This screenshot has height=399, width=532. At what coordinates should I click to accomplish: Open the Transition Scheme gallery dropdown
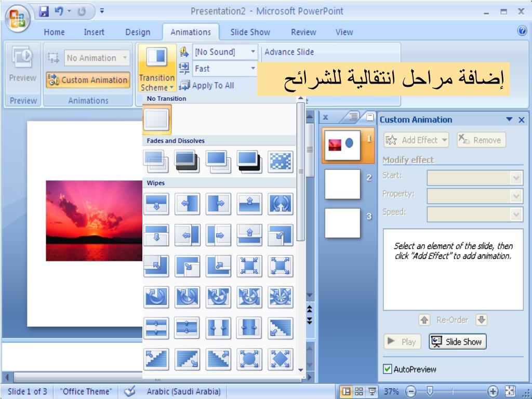tap(157, 69)
